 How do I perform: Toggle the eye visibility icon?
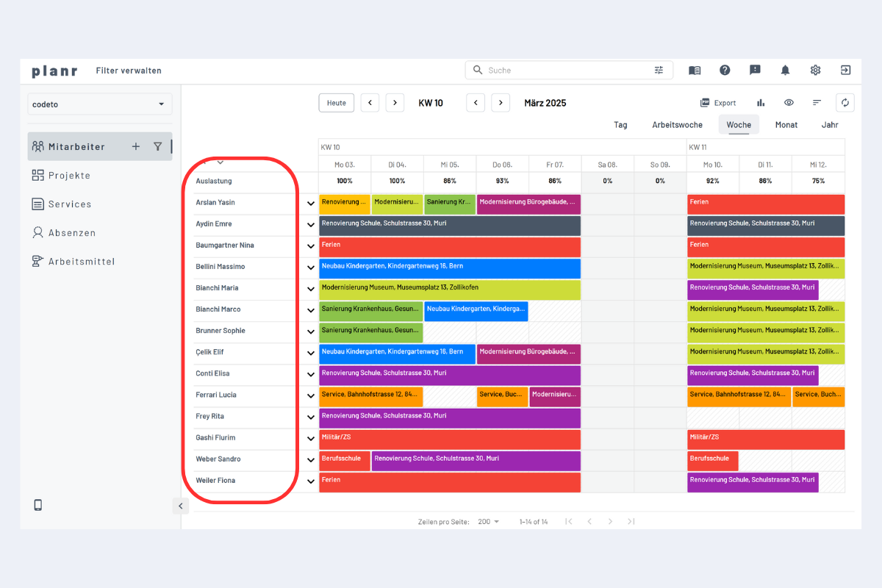click(789, 103)
